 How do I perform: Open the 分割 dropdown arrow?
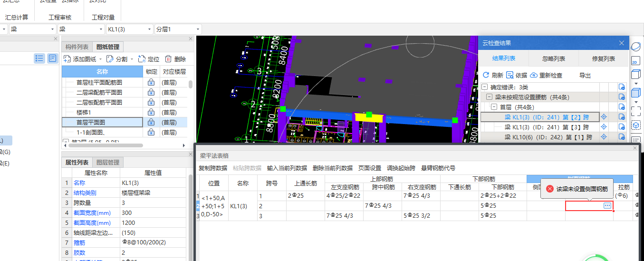point(132,59)
